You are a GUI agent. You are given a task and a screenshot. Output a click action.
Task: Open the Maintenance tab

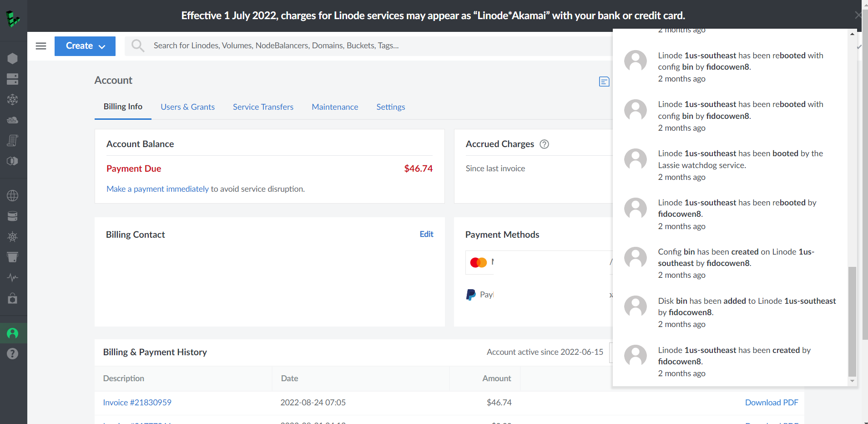pos(335,107)
